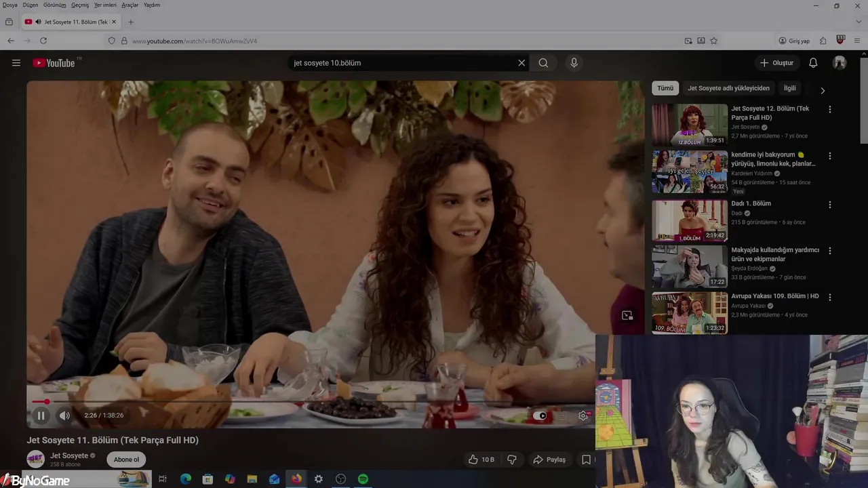
Task: Bookmark page with star icon
Action: (713, 41)
